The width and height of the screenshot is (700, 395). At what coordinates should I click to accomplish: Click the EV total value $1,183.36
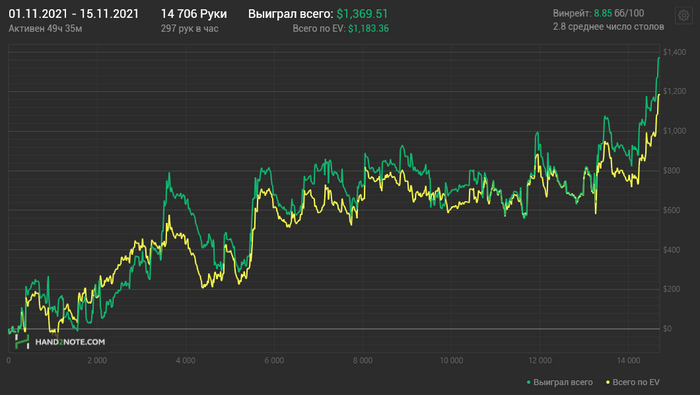(368, 29)
